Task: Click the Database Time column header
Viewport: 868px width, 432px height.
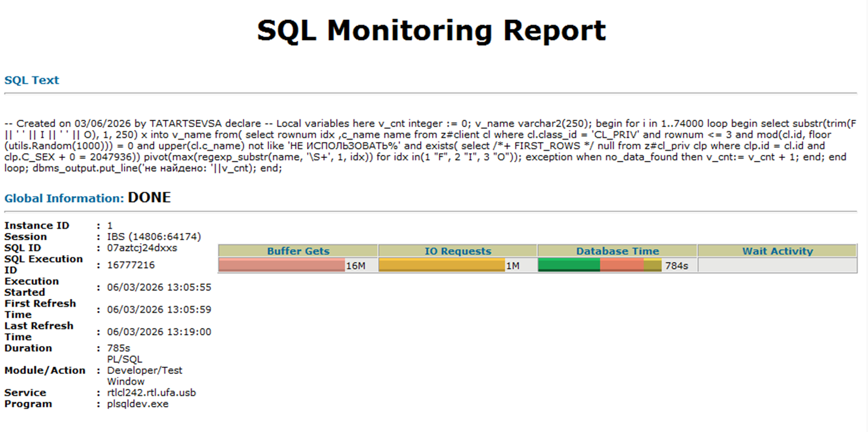Action: click(x=617, y=251)
